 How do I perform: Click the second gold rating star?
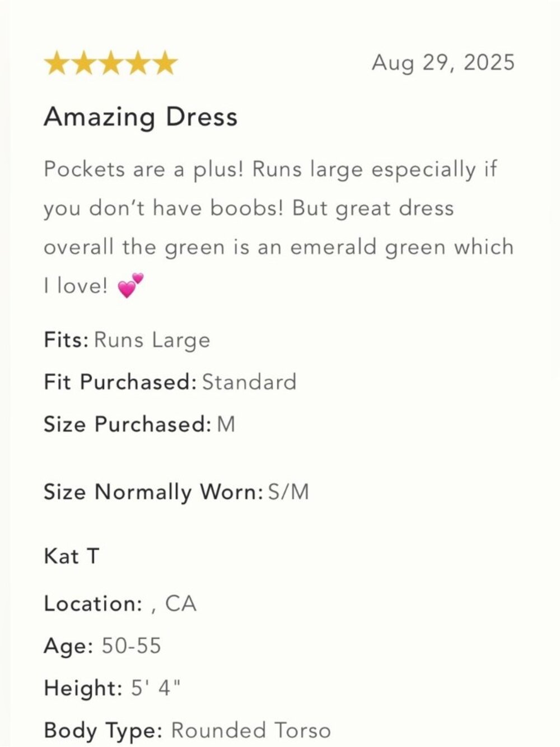click(x=83, y=63)
